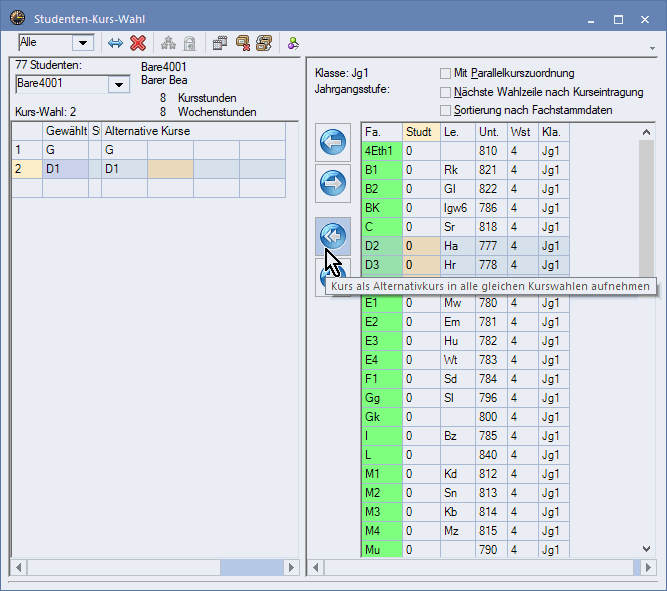Screen dimensions: 667x591
Task: Click the stacked windows toolbar icon
Action: point(264,43)
